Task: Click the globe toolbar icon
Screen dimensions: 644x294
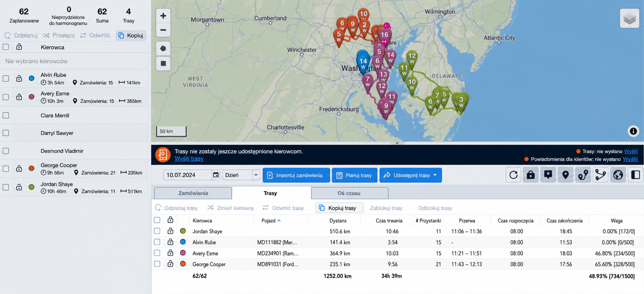Action: (x=618, y=175)
